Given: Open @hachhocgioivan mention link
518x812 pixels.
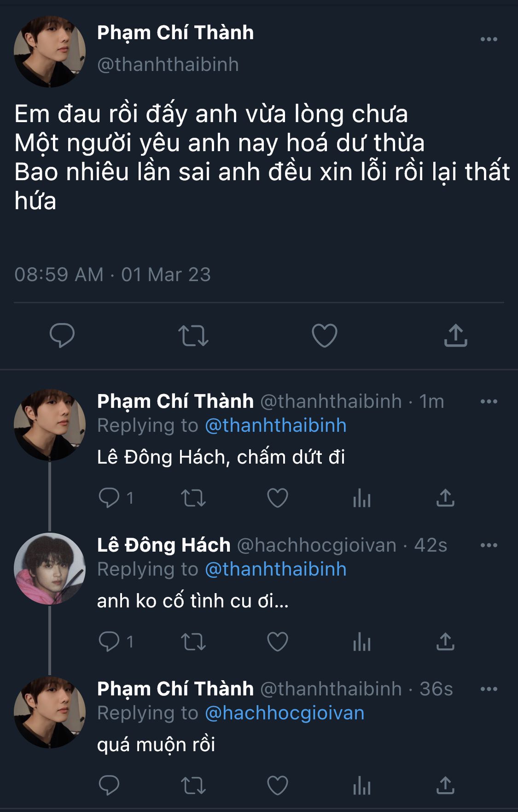Looking at the screenshot, I should click(x=285, y=713).
